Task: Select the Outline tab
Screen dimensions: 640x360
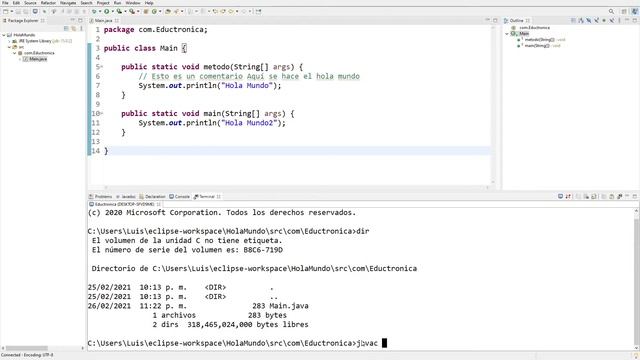Action: (516, 20)
